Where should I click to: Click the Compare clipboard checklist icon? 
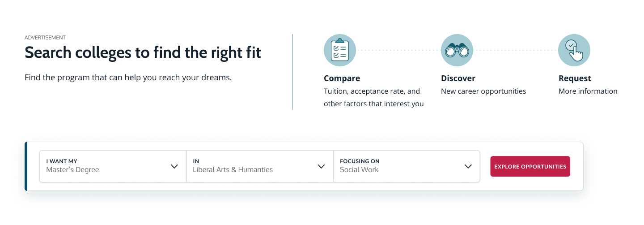(339, 50)
